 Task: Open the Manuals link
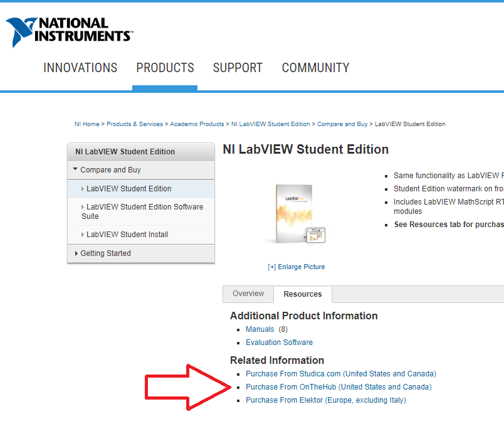pyautogui.click(x=260, y=329)
